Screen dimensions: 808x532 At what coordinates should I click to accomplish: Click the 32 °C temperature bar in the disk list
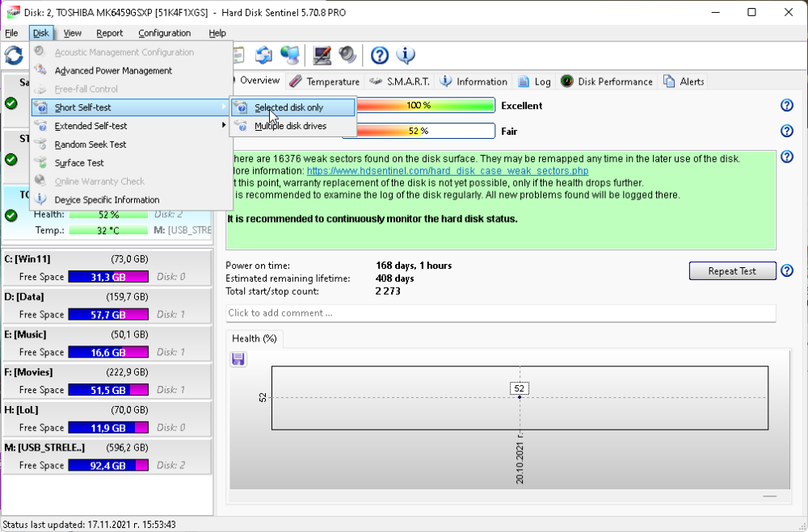[x=108, y=230]
